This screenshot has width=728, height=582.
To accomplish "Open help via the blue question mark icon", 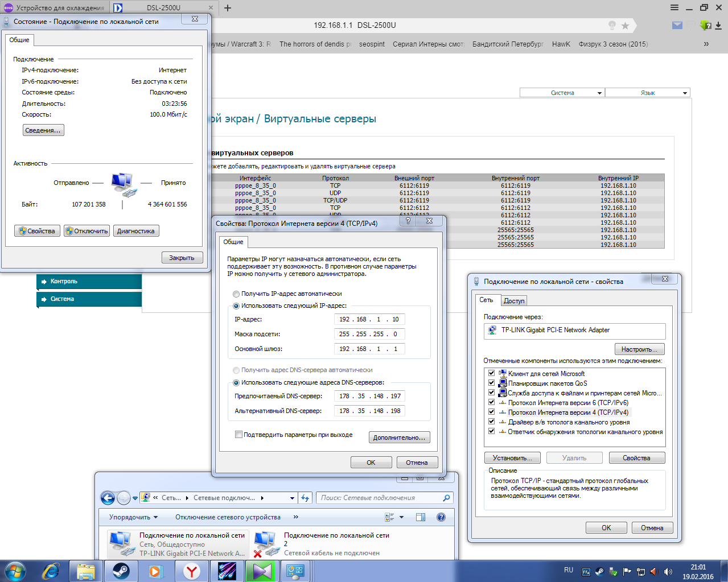I will 441,517.
